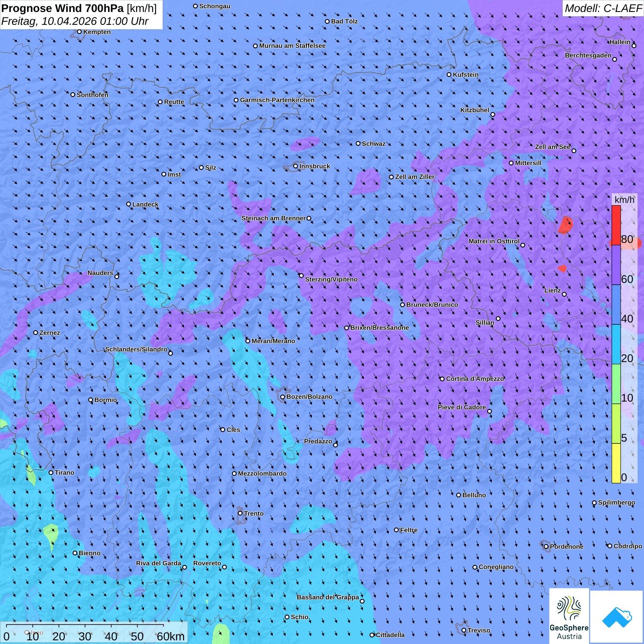
Task: Select the Landeck city label
Action: coord(145,204)
